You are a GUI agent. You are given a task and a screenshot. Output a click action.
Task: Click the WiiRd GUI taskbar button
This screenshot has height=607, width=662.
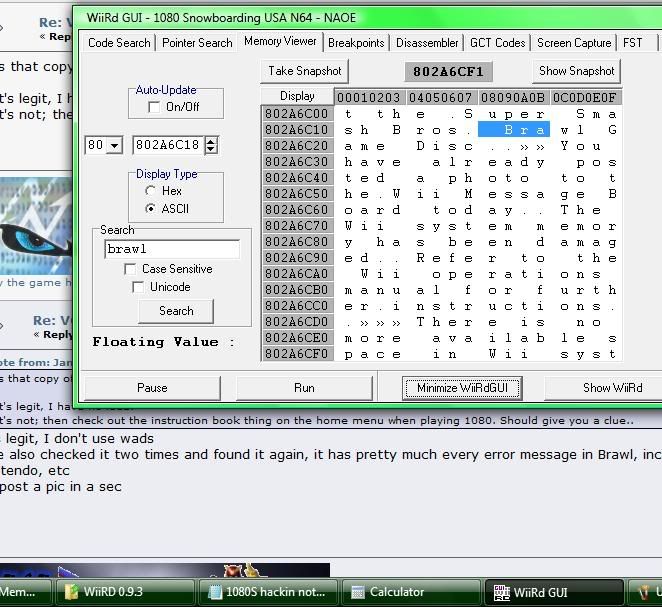[x=554, y=592]
